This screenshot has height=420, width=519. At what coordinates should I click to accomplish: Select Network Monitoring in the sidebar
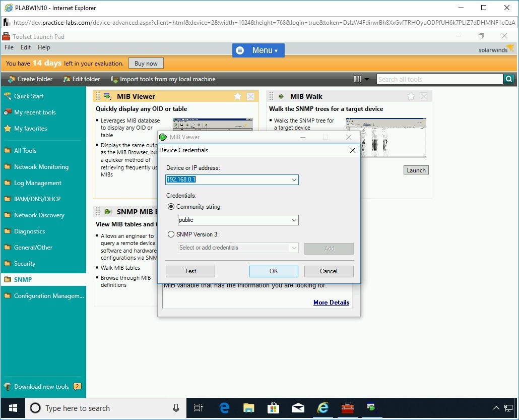click(41, 167)
